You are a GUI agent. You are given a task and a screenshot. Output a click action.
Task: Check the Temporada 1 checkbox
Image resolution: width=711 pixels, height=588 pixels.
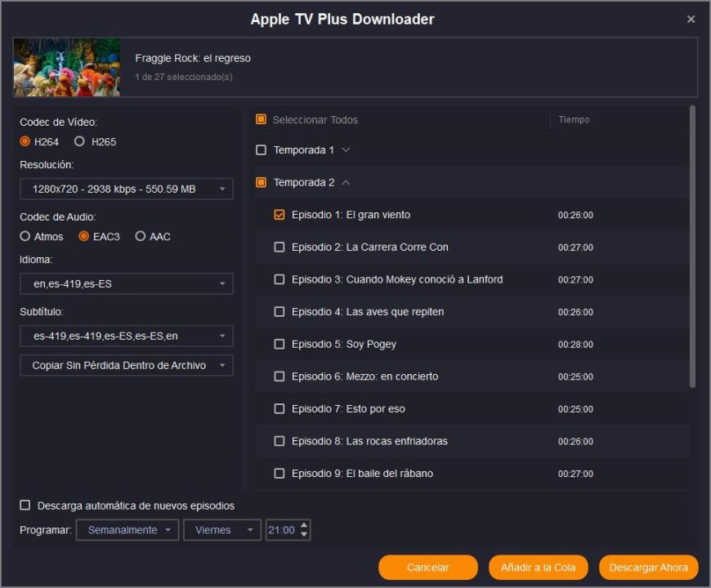[x=262, y=150]
